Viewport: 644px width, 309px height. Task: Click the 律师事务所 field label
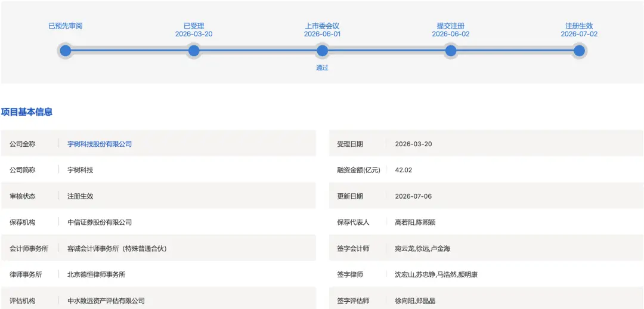point(26,274)
